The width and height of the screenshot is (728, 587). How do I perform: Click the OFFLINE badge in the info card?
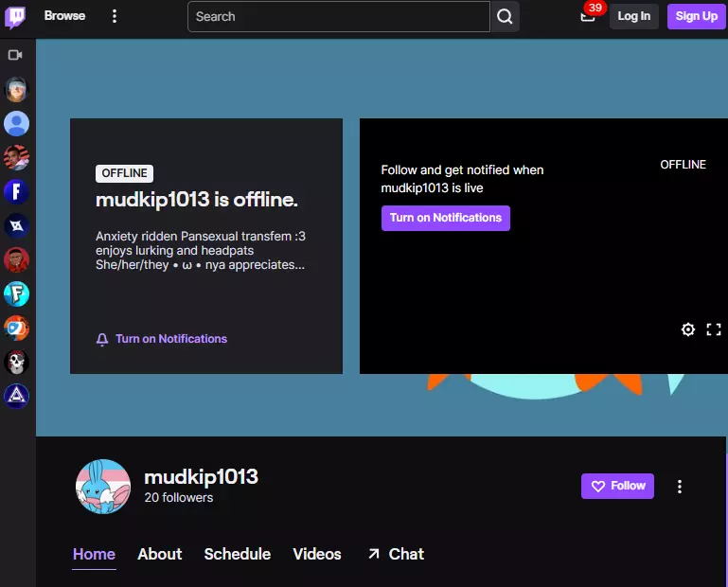(124, 173)
